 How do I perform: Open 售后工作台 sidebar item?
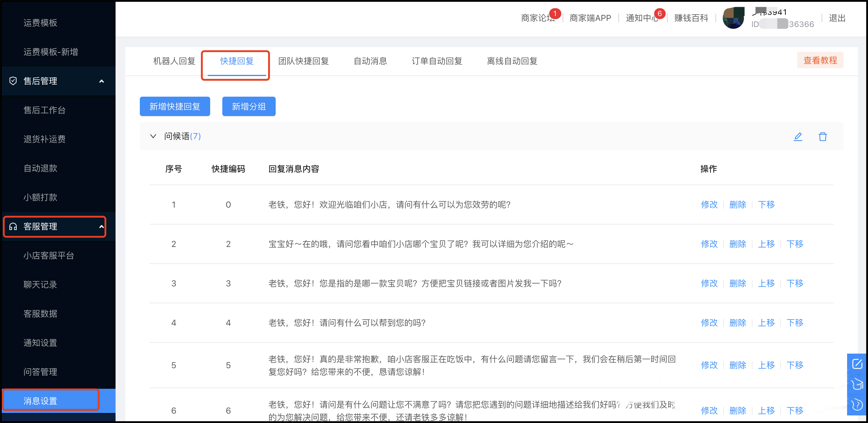click(x=44, y=110)
